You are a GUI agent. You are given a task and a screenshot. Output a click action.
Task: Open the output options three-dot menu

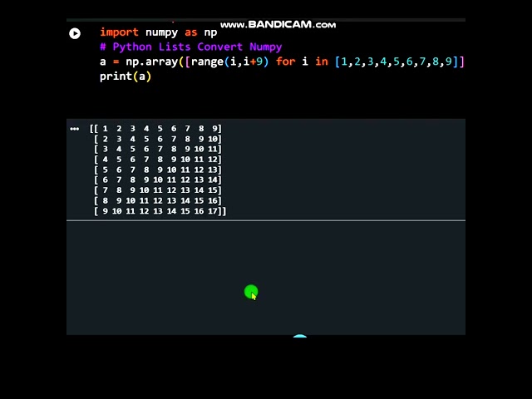coord(74,129)
